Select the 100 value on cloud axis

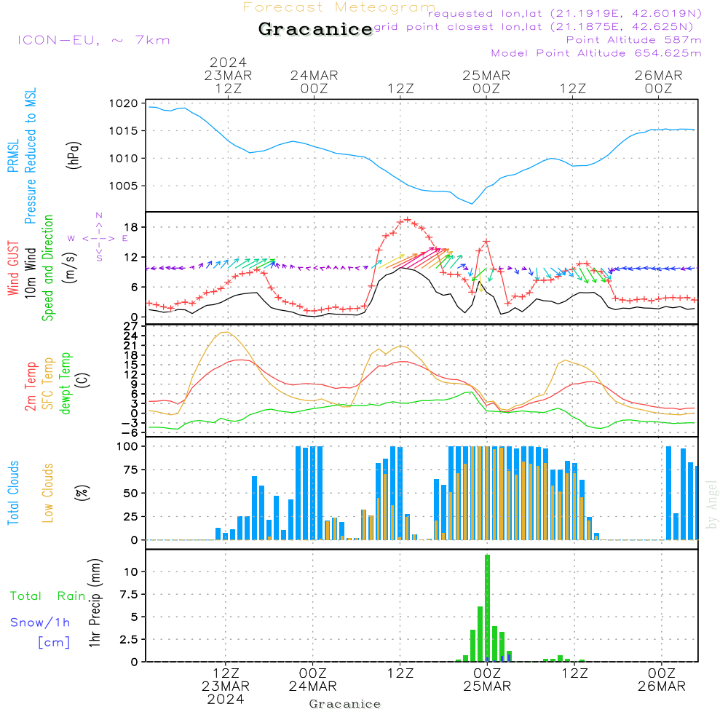(x=127, y=446)
